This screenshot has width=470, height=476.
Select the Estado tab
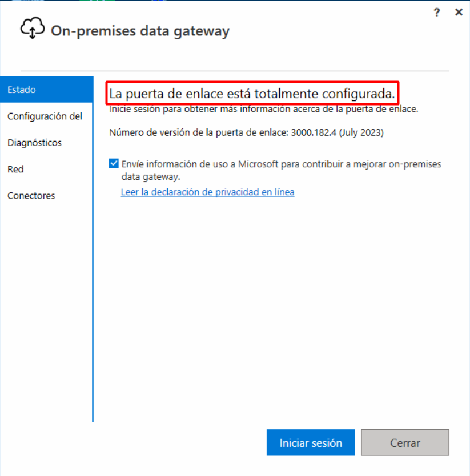click(x=47, y=90)
